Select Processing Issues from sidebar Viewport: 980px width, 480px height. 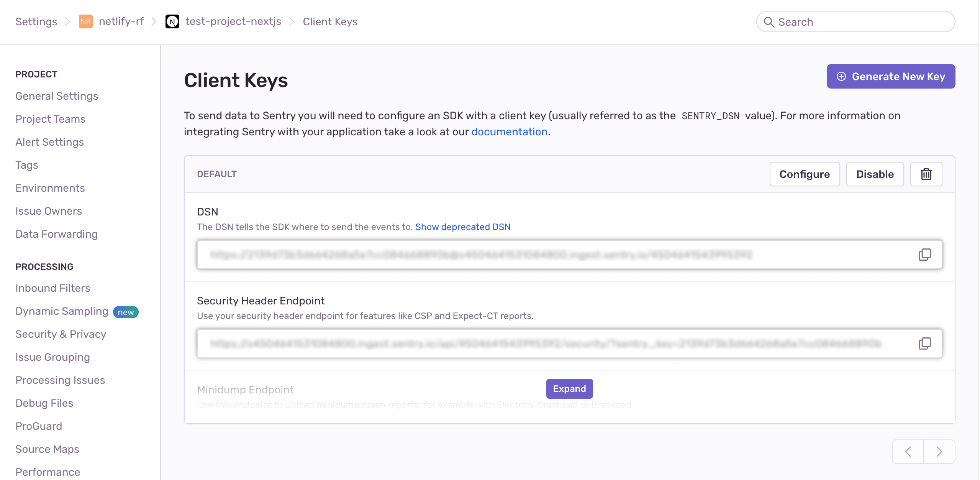(60, 379)
